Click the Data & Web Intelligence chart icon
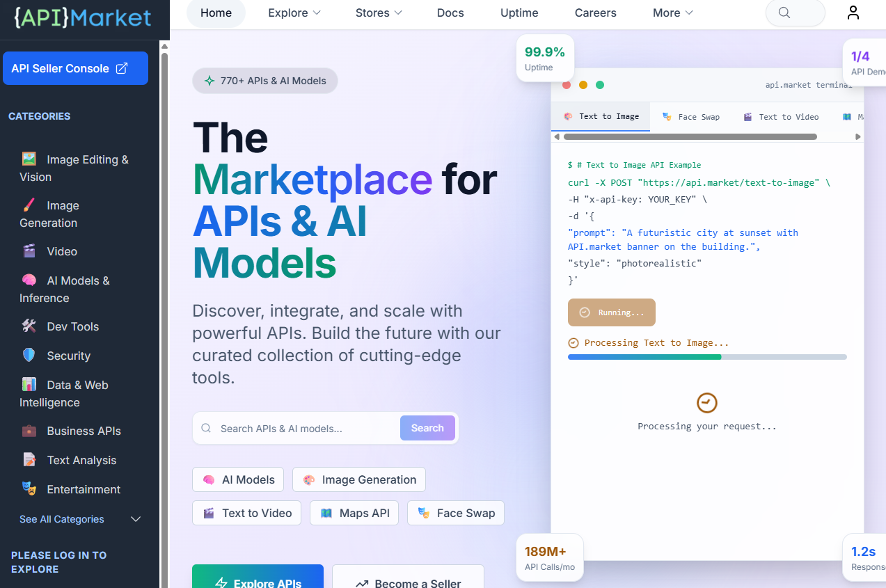This screenshot has height=588, width=886. [29, 385]
